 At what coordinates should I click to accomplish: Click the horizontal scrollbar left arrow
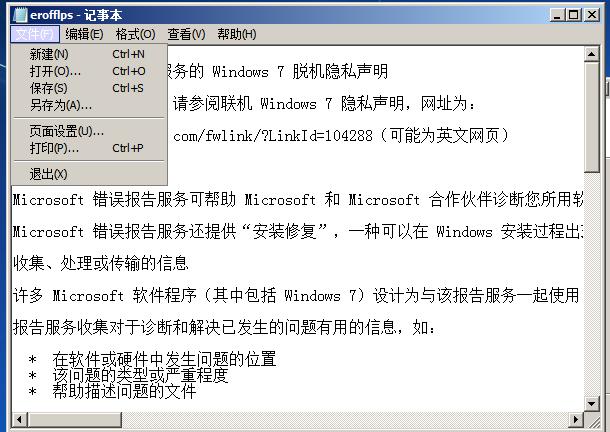[x=19, y=420]
